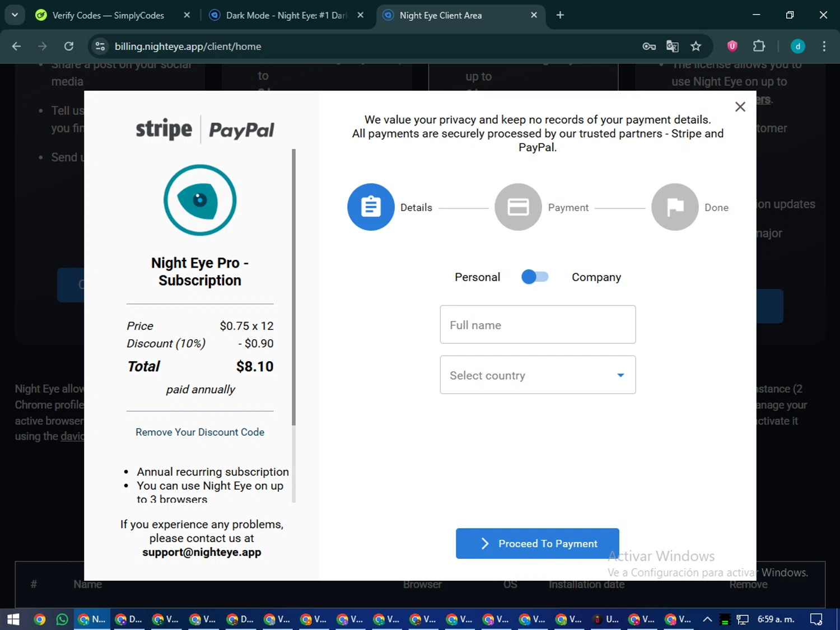Viewport: 840px width, 630px height.
Task: Click the Company label
Action: point(596,277)
